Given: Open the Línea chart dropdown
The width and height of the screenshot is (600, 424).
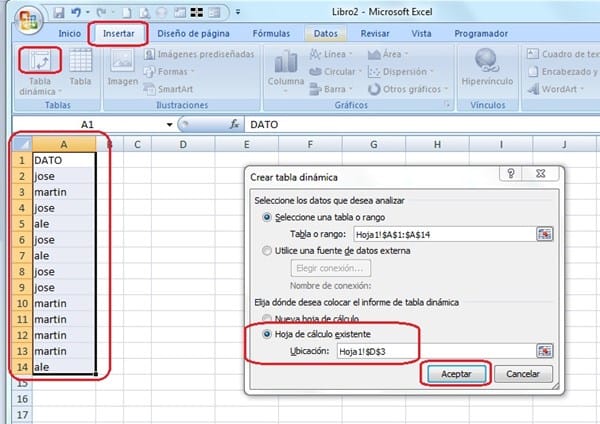Looking at the screenshot, I should pos(331,54).
